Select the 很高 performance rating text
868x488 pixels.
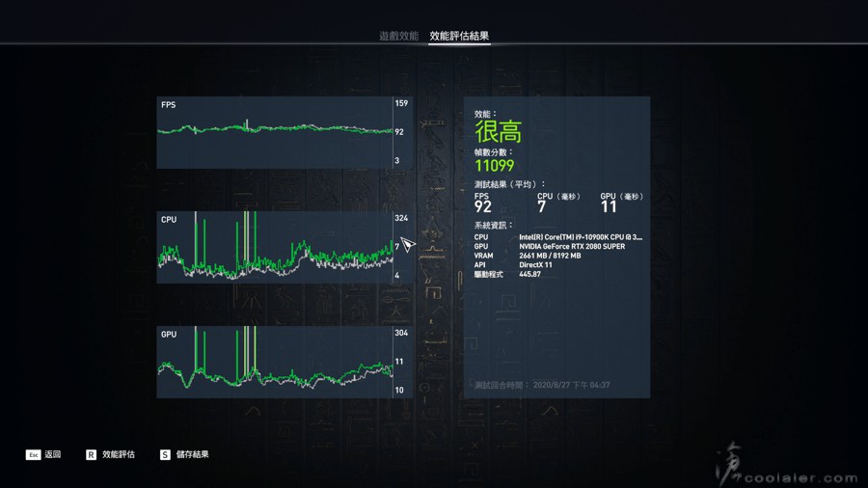coord(499,132)
